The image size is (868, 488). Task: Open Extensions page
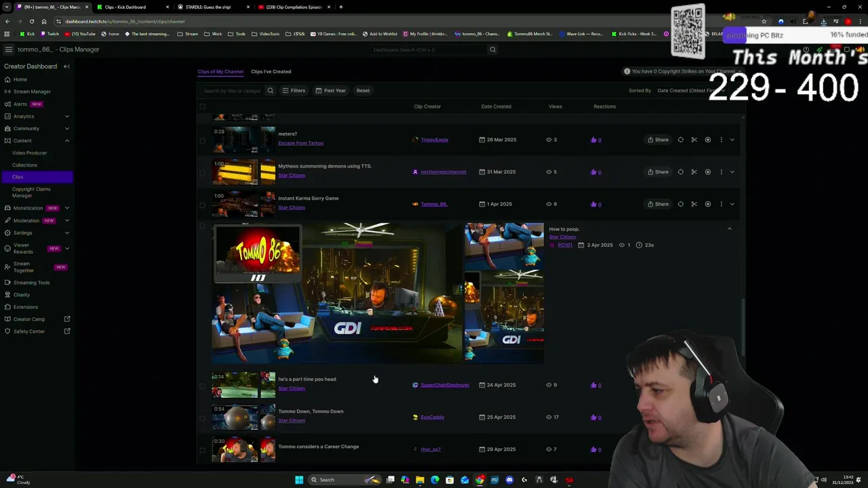click(26, 307)
